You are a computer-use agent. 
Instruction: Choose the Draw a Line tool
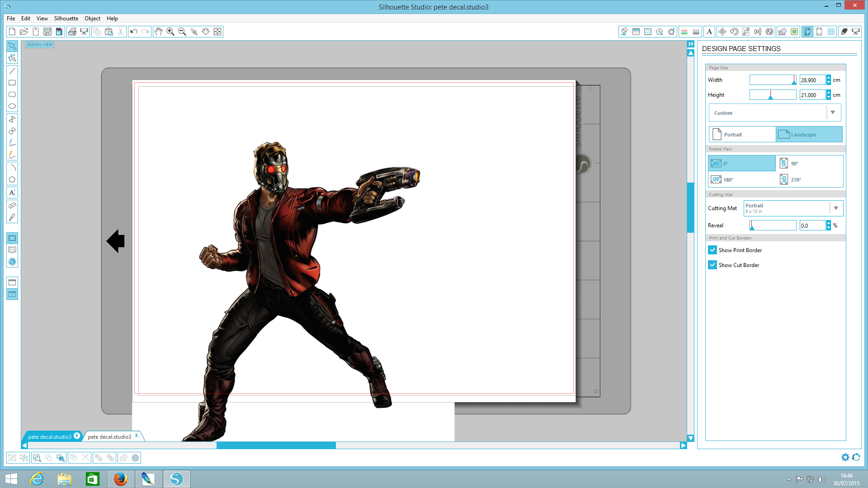click(12, 71)
